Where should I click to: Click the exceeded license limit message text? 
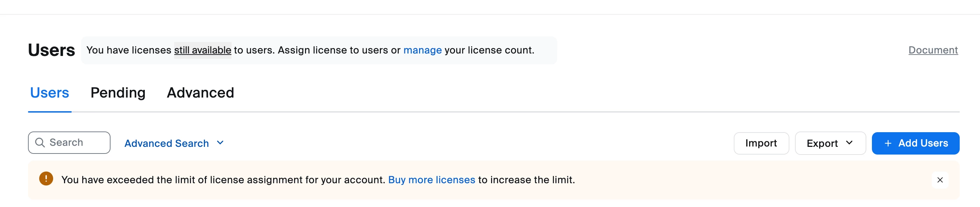223,180
